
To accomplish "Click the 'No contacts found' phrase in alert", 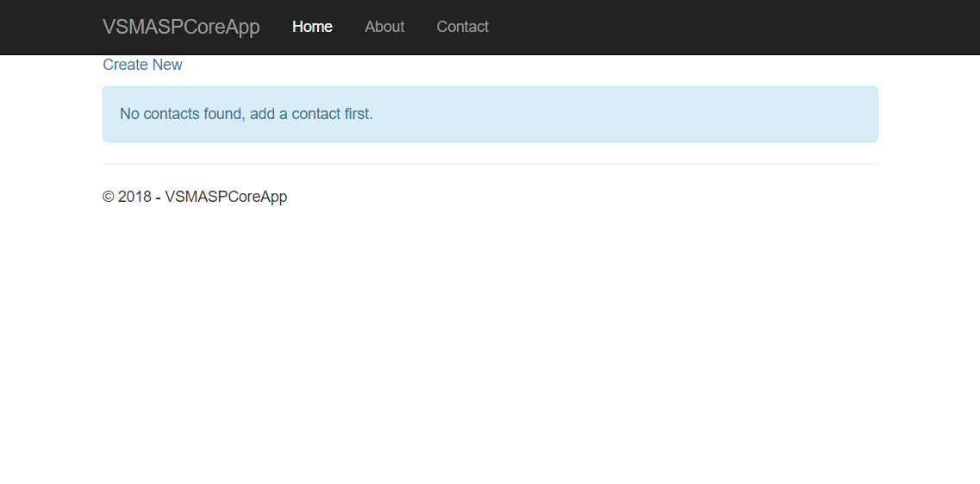I will (x=180, y=114).
